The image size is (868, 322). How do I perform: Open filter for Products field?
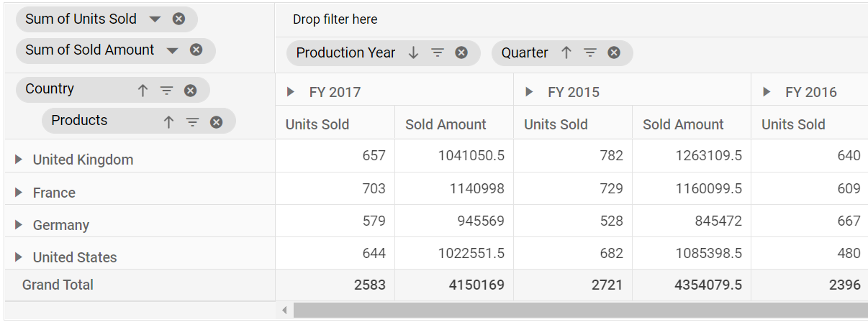coord(192,122)
